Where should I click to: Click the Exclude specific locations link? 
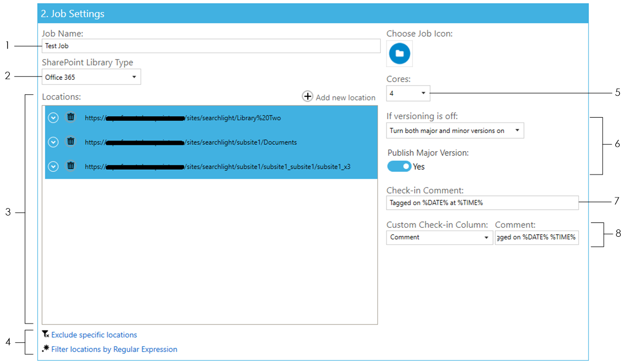(94, 335)
